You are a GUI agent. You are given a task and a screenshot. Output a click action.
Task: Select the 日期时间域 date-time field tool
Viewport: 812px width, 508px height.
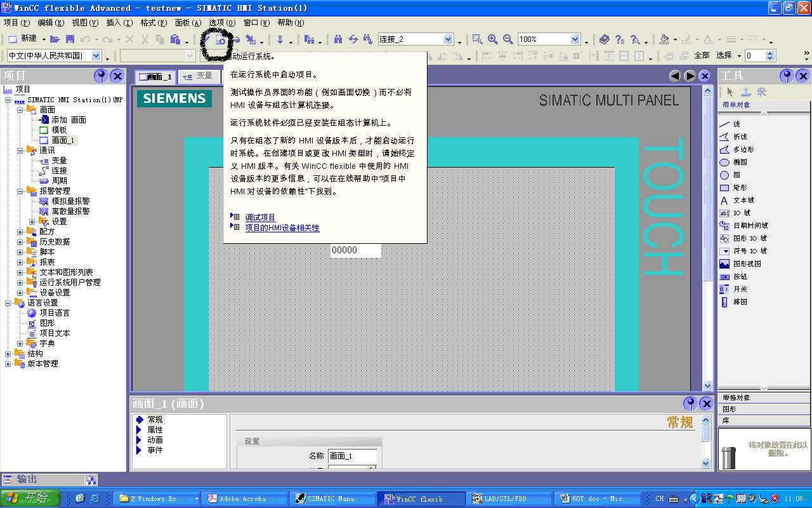(x=743, y=225)
